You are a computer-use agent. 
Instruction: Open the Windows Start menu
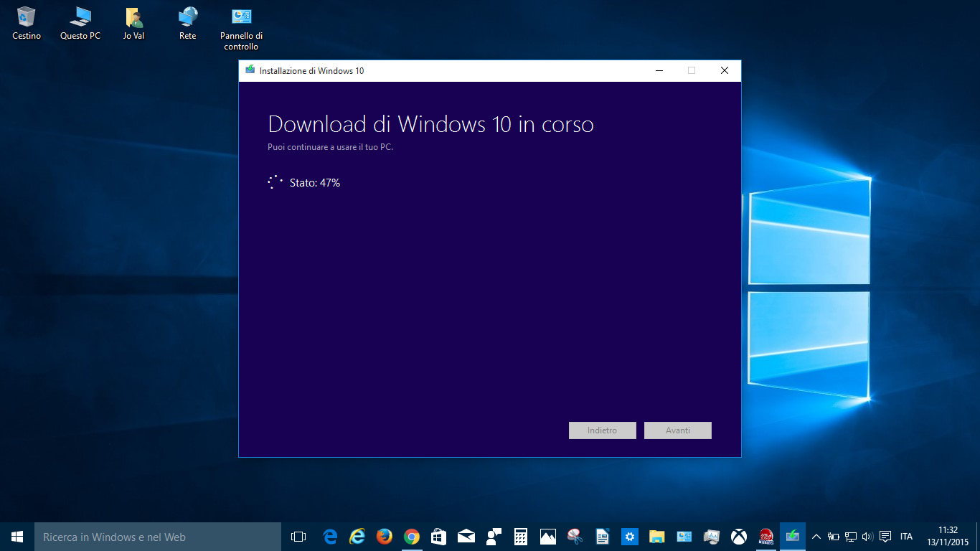click(17, 537)
